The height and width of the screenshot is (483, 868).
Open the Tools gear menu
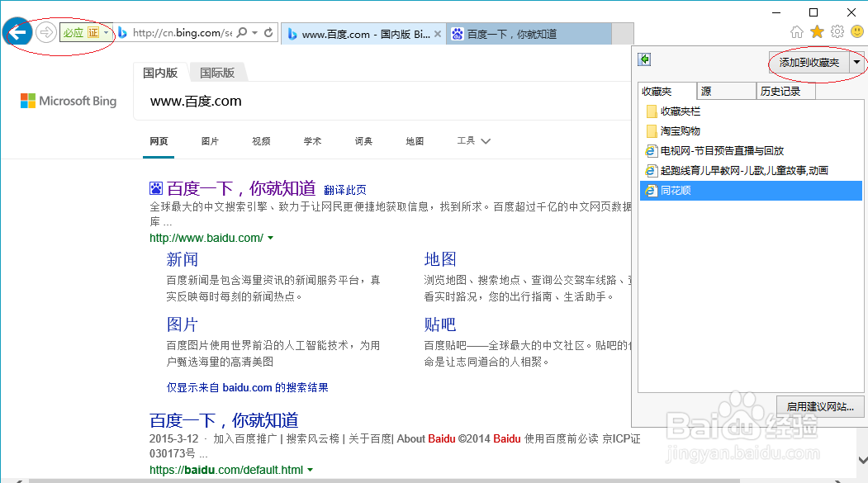click(837, 32)
